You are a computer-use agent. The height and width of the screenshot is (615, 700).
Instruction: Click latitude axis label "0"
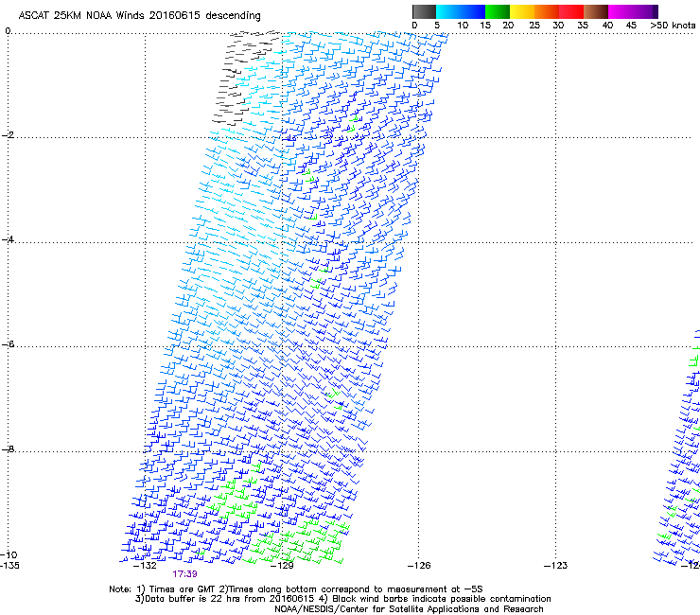tap(8, 31)
